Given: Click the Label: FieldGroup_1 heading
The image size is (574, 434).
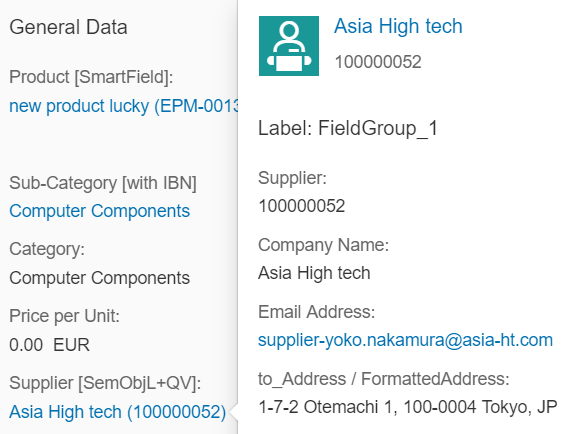Looking at the screenshot, I should [x=348, y=128].
